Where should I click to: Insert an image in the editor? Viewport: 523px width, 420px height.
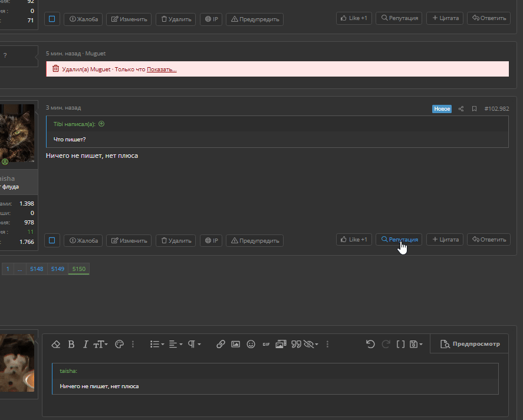pyautogui.click(x=235, y=344)
